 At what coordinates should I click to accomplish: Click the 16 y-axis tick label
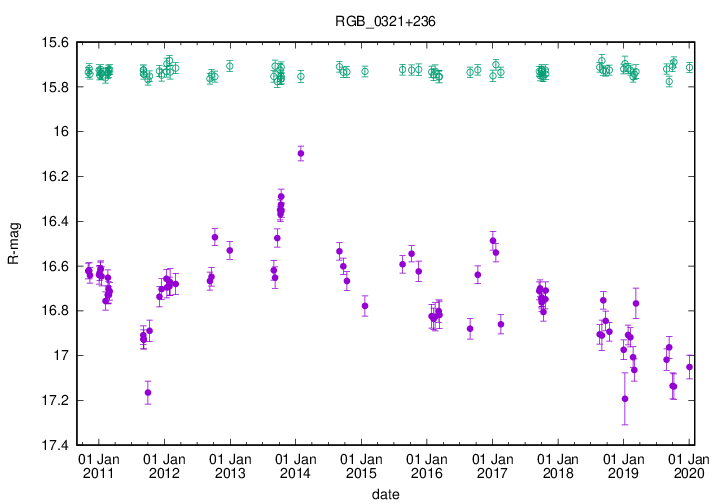61,132
